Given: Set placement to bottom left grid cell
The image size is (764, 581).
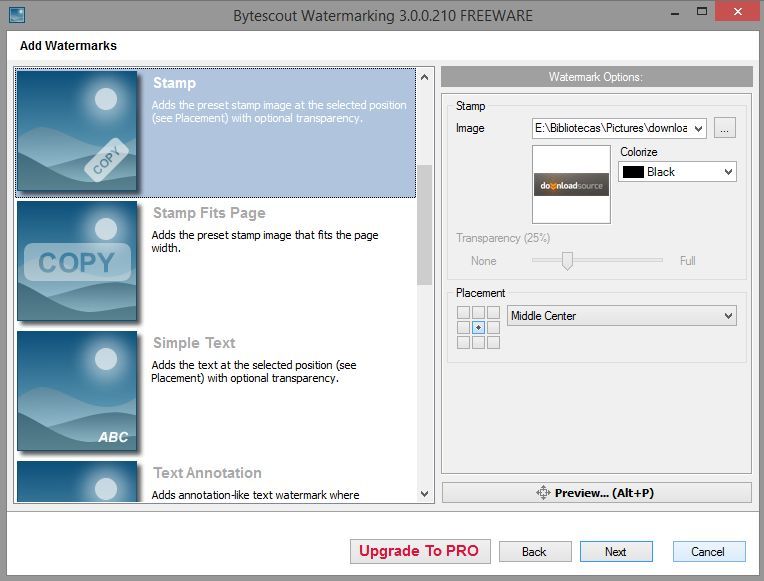Looking at the screenshot, I should pos(463,343).
